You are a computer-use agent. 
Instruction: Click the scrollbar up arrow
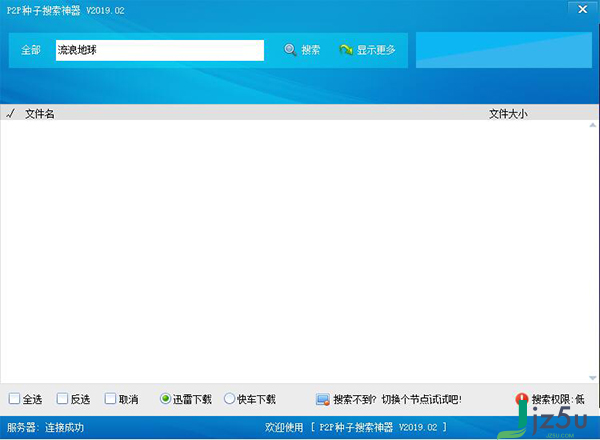[593, 125]
